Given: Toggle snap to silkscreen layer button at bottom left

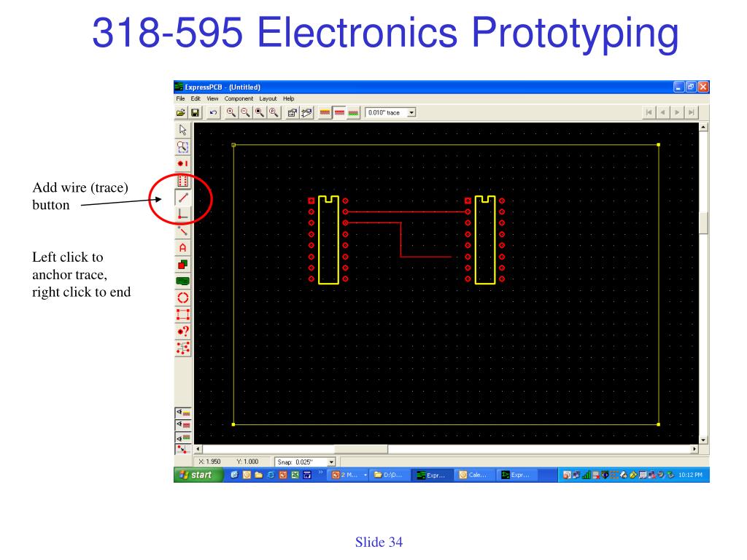Looking at the screenshot, I should tap(183, 413).
